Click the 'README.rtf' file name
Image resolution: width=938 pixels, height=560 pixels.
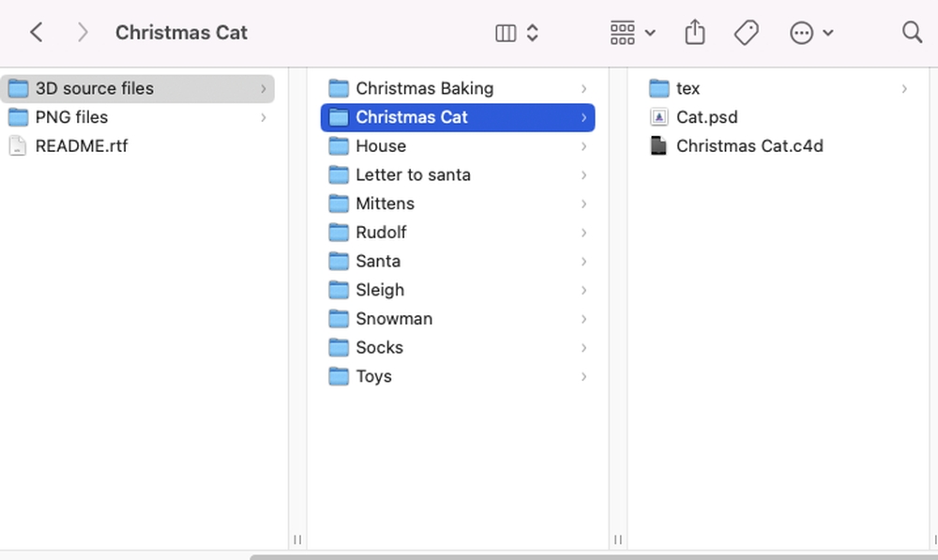tap(82, 146)
